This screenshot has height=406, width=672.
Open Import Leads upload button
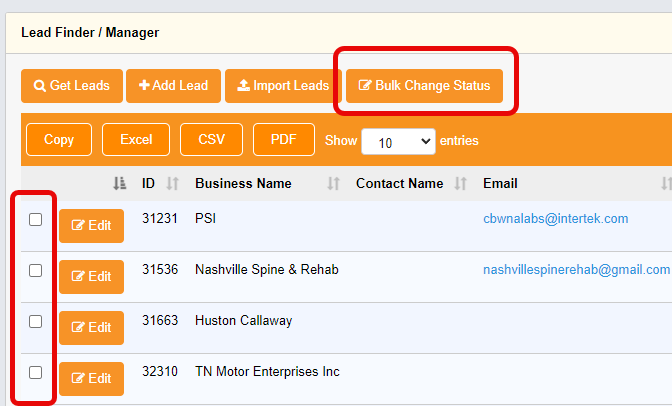(x=282, y=86)
